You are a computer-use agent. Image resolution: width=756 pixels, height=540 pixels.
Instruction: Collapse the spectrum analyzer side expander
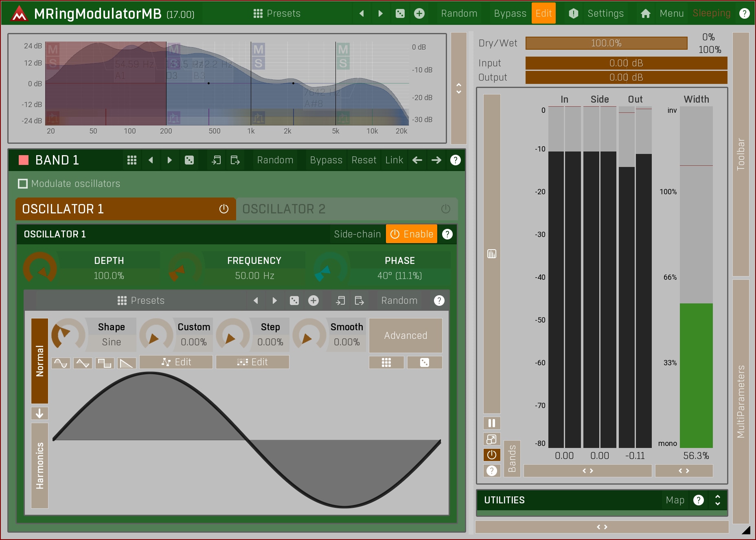pyautogui.click(x=458, y=88)
